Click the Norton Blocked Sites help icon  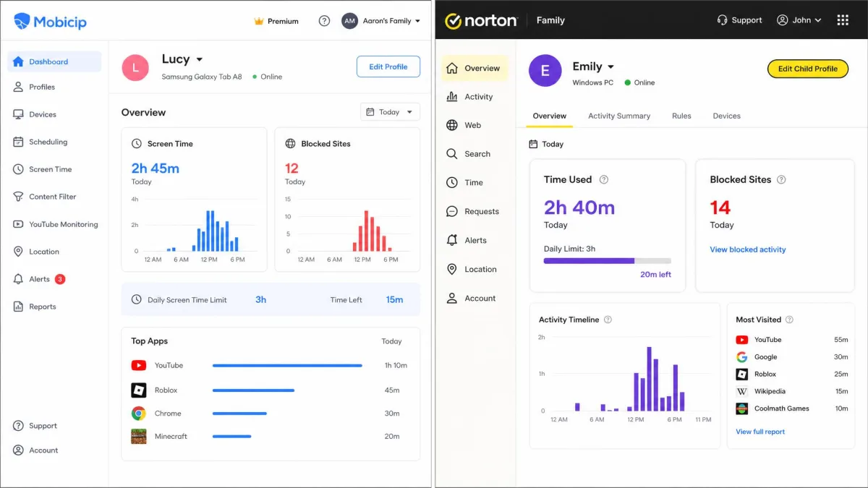(x=781, y=179)
